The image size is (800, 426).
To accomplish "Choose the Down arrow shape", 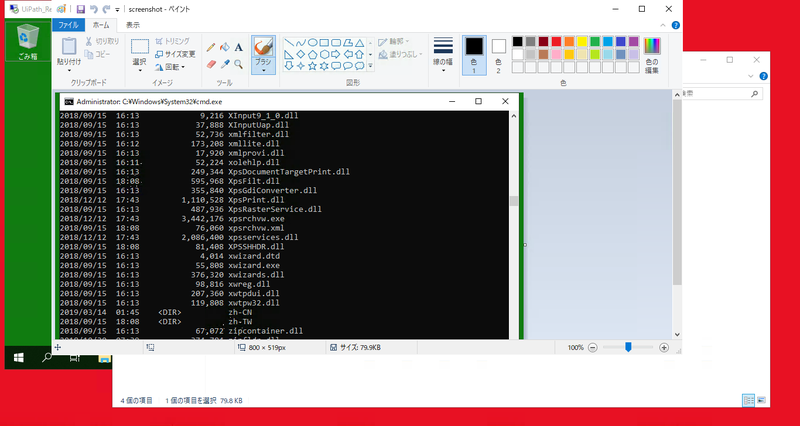I will point(289,66).
